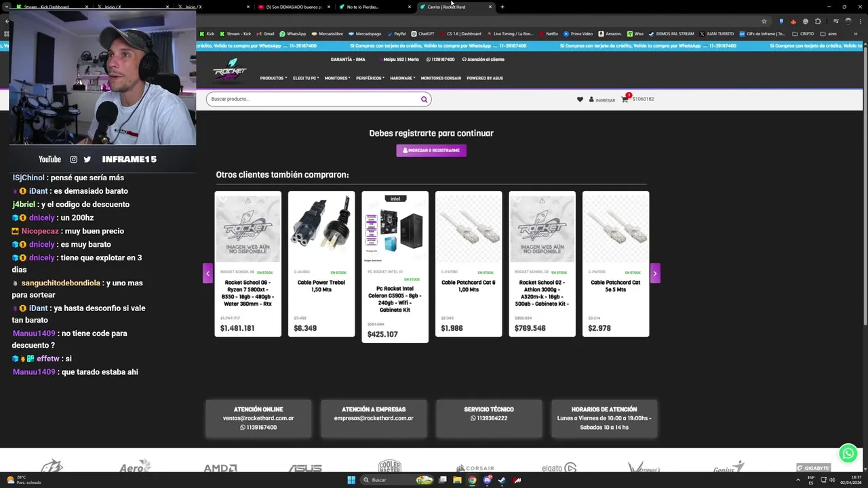The width and height of the screenshot is (868, 488).
Task: Open the Cable Patchcord Cat 6 1,00 Mts
Action: pyautogui.click(x=469, y=264)
